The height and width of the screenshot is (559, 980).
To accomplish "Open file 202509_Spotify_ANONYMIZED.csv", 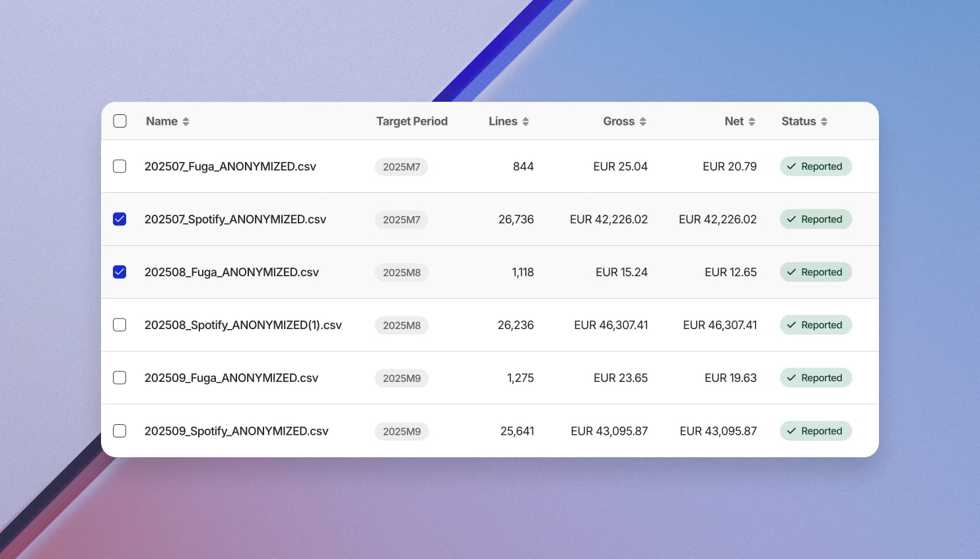I will coord(236,431).
